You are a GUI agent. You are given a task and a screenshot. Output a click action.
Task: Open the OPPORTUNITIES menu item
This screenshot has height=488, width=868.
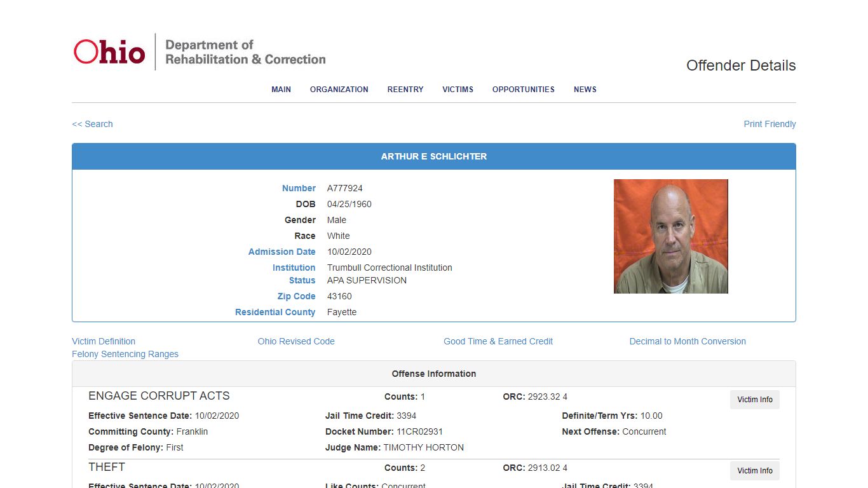point(523,90)
